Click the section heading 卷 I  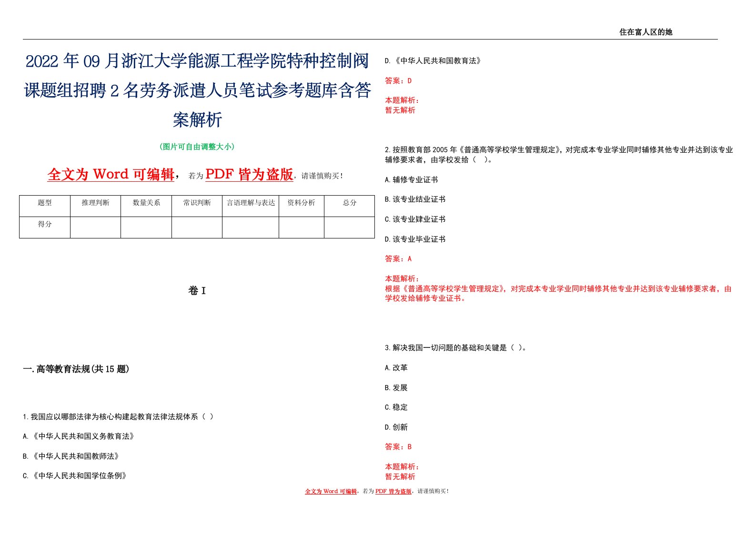(x=197, y=291)
